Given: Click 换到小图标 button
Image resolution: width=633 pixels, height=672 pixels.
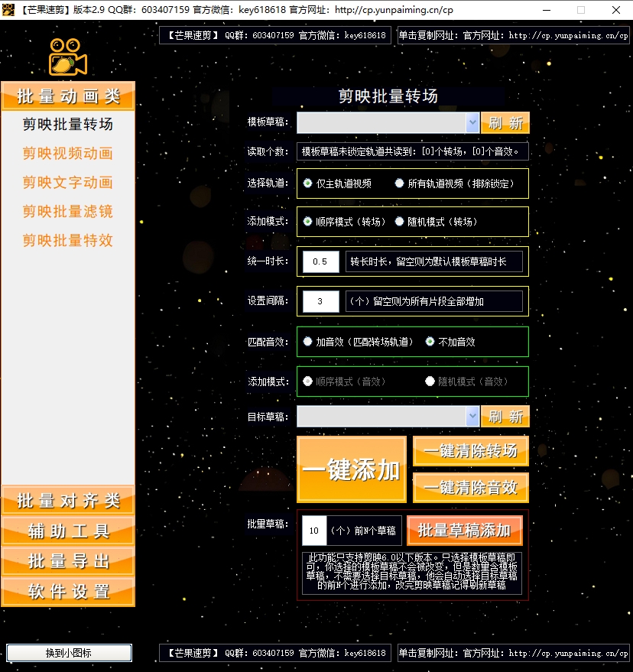Looking at the screenshot, I should tap(69, 653).
